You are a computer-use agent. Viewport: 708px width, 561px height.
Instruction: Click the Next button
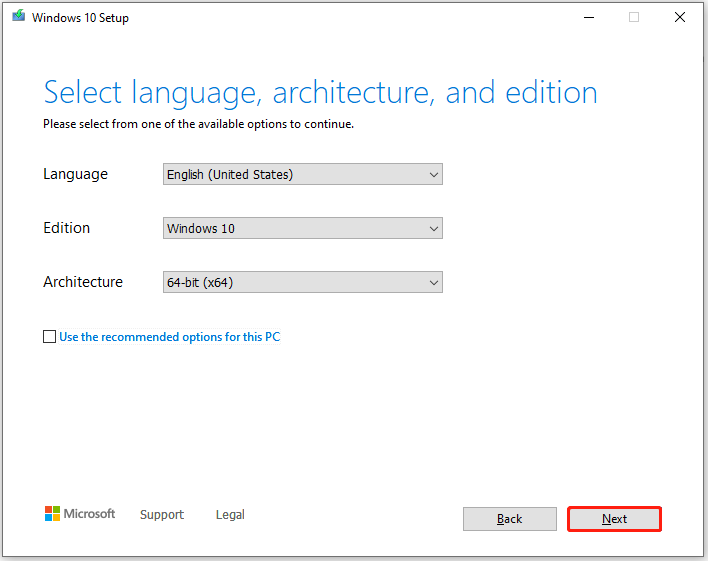point(614,519)
